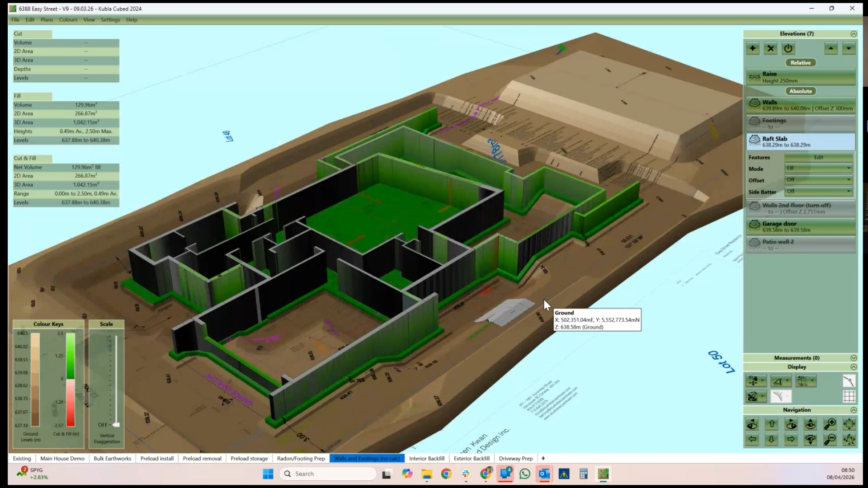Click the zoom in magnifier icon

[830, 424]
